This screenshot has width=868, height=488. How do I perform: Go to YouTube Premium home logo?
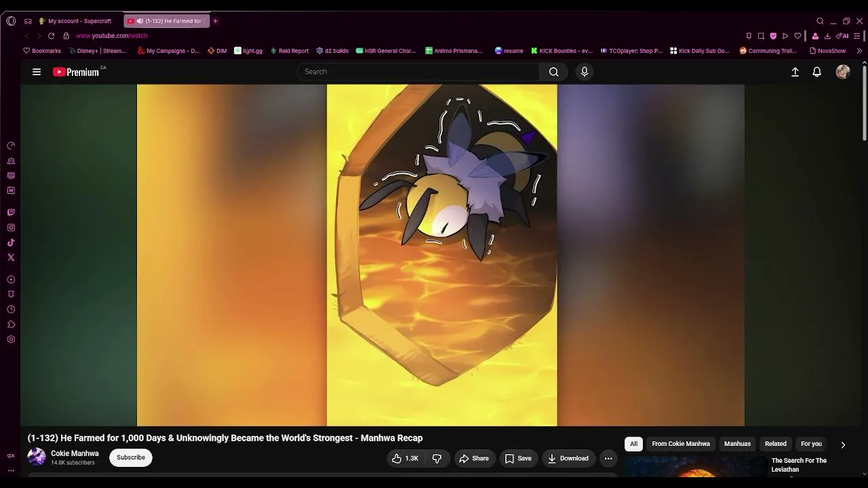(x=77, y=72)
